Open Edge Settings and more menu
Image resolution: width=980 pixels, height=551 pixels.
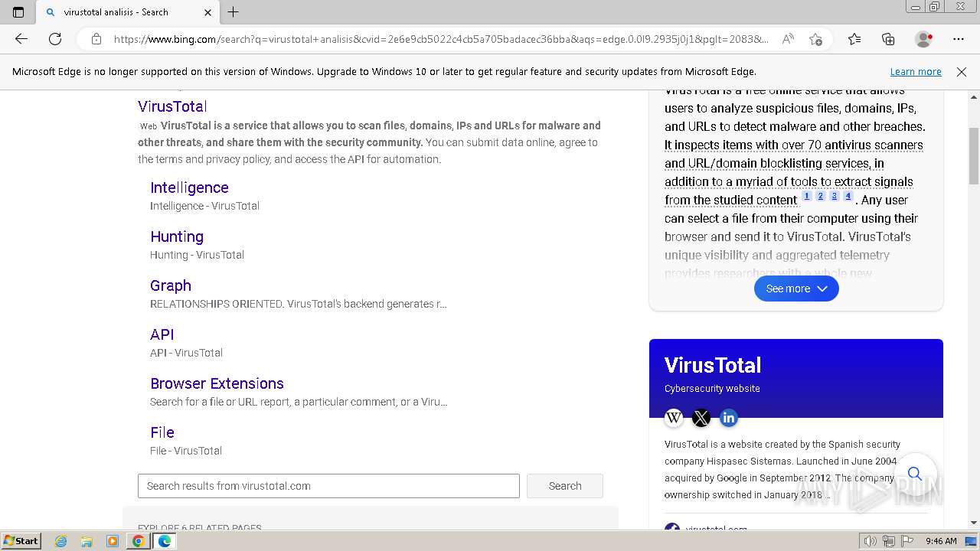pos(959,39)
